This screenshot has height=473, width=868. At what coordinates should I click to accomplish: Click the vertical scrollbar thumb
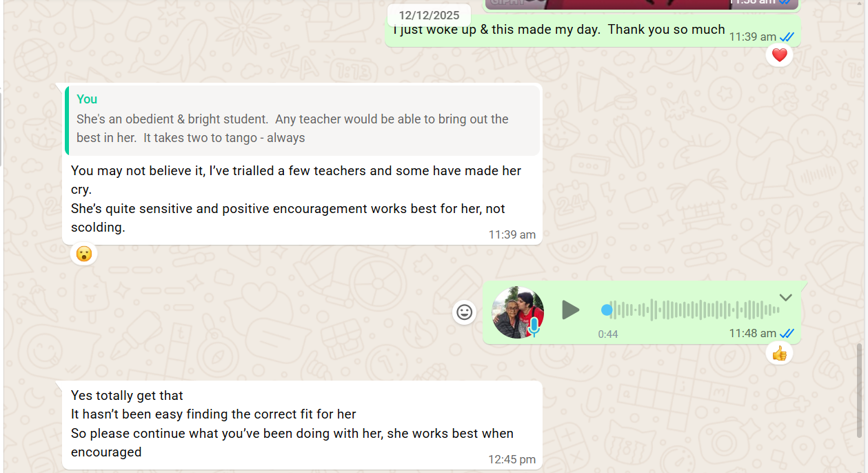point(859,390)
